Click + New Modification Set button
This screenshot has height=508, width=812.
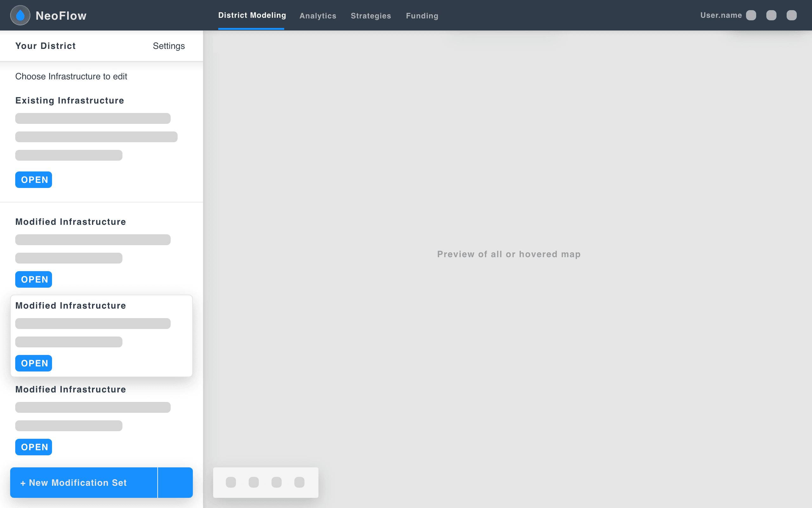pos(83,483)
